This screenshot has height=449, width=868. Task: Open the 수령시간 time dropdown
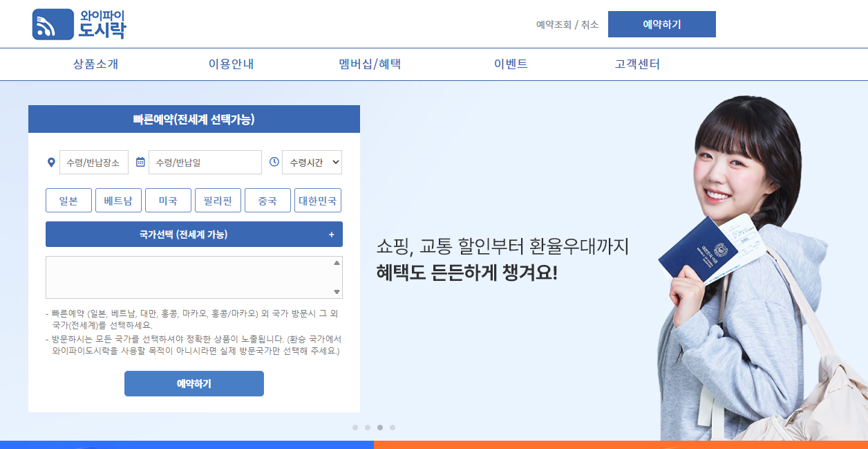coord(312,162)
